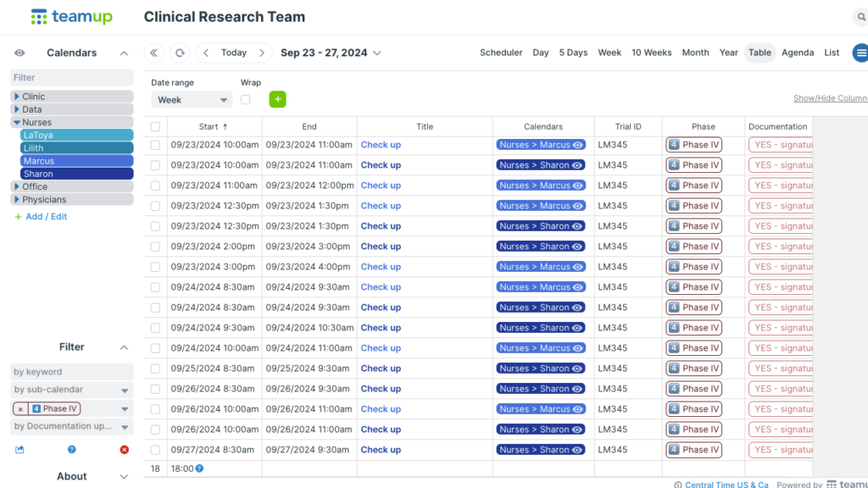Viewport: 868px width, 488px height.
Task: Click the help icon next to 18:00
Action: point(199,469)
